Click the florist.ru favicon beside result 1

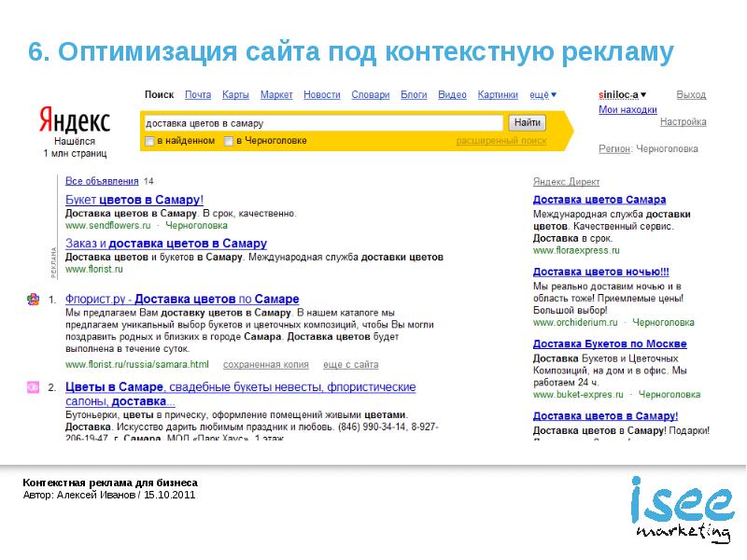(33, 300)
